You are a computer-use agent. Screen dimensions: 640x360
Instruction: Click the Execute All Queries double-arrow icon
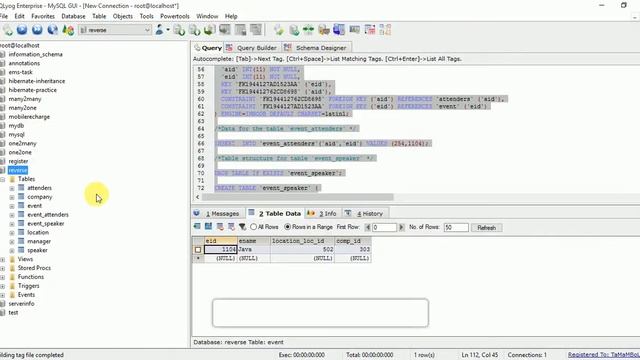click(x=37, y=29)
